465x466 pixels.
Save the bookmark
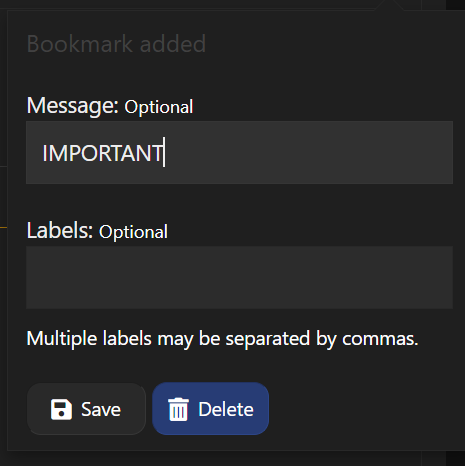(x=86, y=409)
